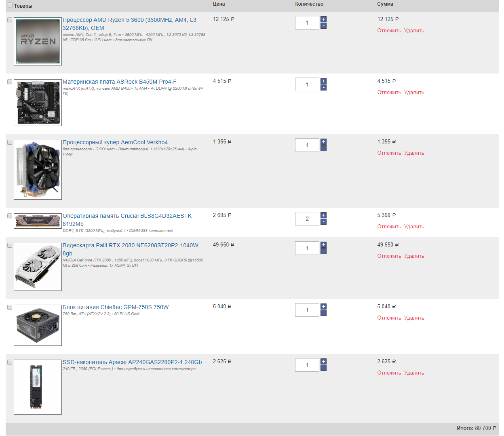Click Отложить for the ASRock motherboard
This screenshot has height=436, width=504.
pyautogui.click(x=389, y=93)
